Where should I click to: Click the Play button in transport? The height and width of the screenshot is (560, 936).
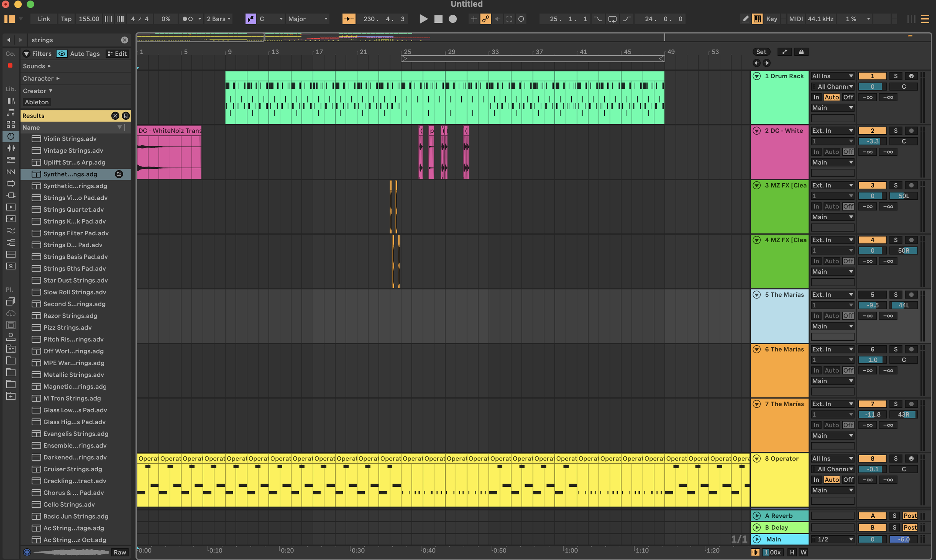424,19
